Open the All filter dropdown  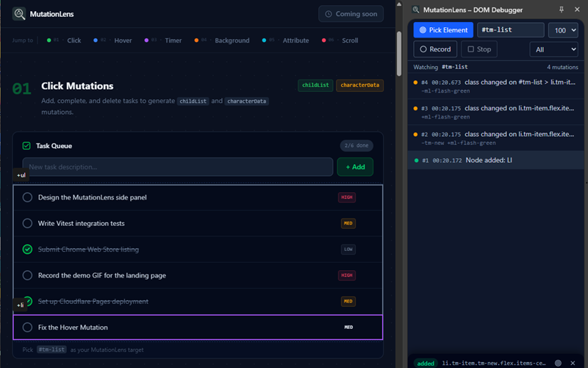pyautogui.click(x=554, y=49)
